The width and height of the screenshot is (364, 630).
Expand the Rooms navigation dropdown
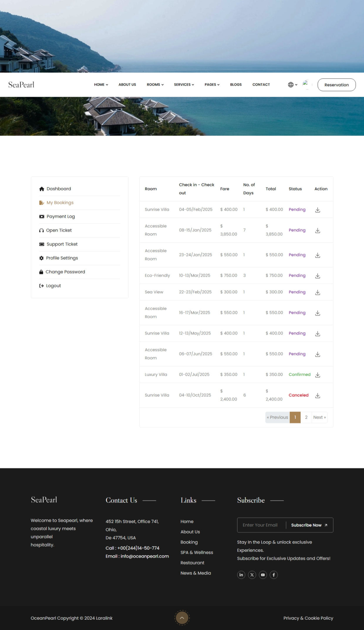[155, 85]
